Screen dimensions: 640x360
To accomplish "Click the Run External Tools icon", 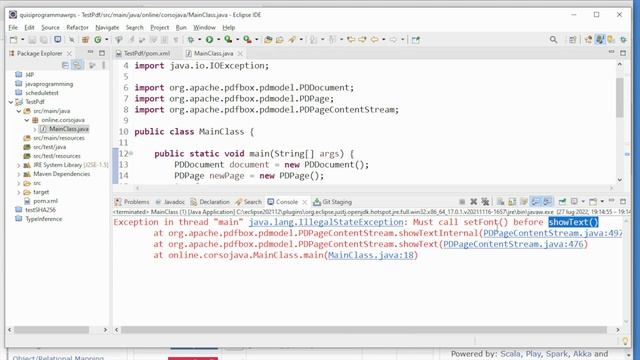I will [x=247, y=40].
